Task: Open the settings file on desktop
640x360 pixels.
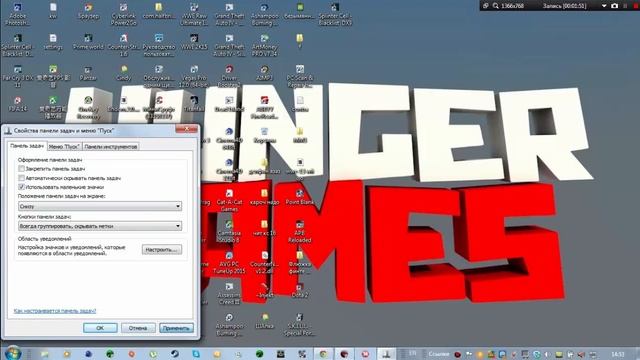Action: tap(53, 42)
